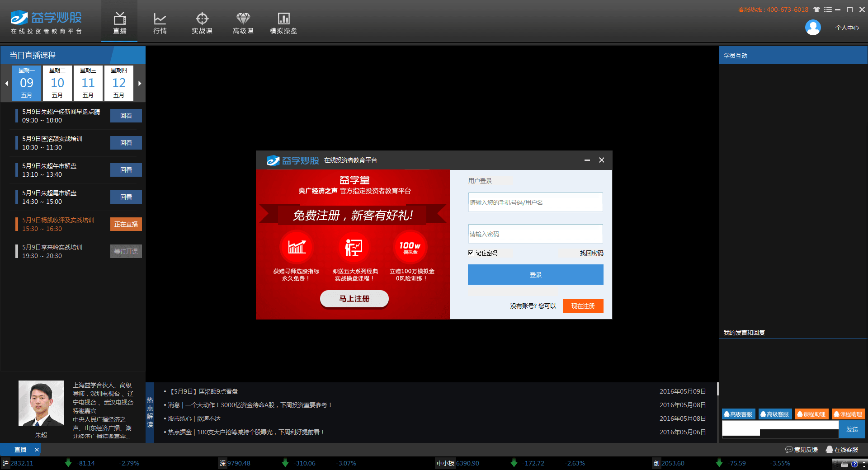Show previous days with the left calendar arrow
This screenshot has width=868, height=470.
(x=6, y=83)
